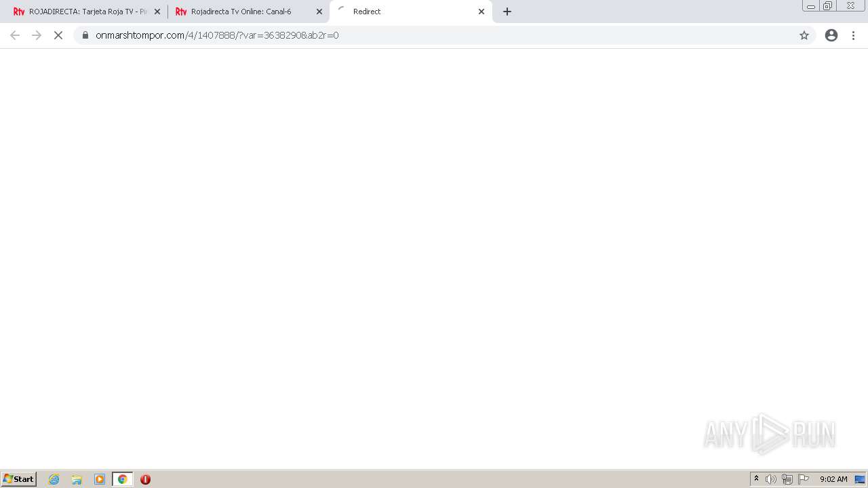Show the clock reading 9:02 AM
Viewport: 868px width, 488px height.
tap(833, 479)
